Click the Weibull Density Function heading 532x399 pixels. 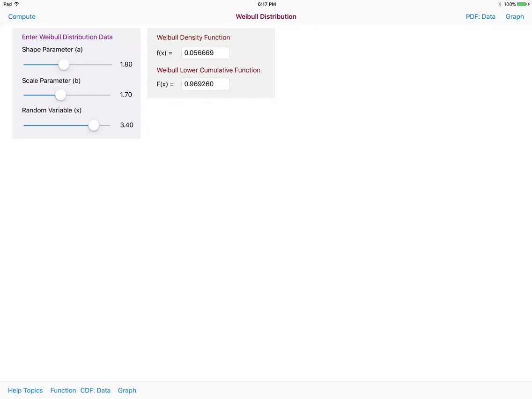point(193,37)
